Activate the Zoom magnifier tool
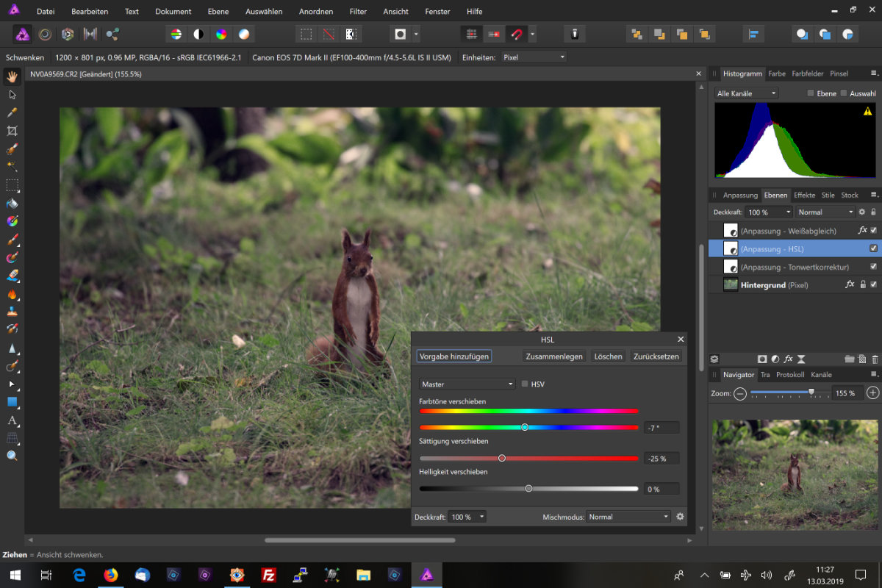The image size is (882, 588). (12, 456)
